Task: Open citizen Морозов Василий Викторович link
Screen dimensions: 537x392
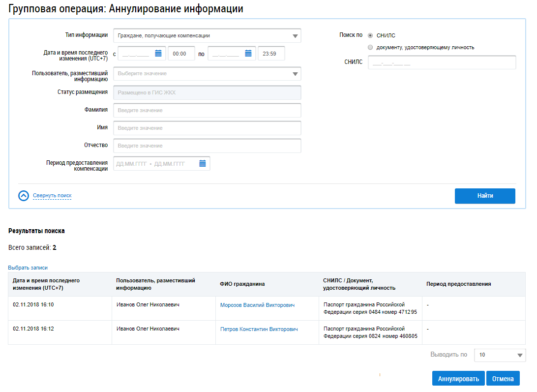Action: pyautogui.click(x=257, y=305)
